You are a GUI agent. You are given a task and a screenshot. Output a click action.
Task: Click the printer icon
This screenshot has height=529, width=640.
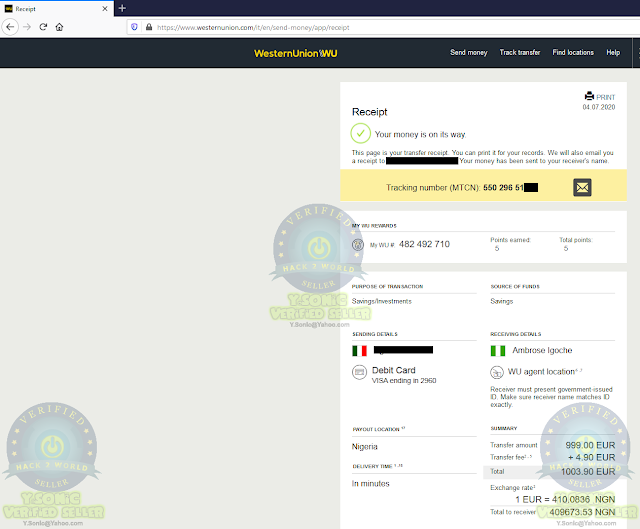[589, 96]
